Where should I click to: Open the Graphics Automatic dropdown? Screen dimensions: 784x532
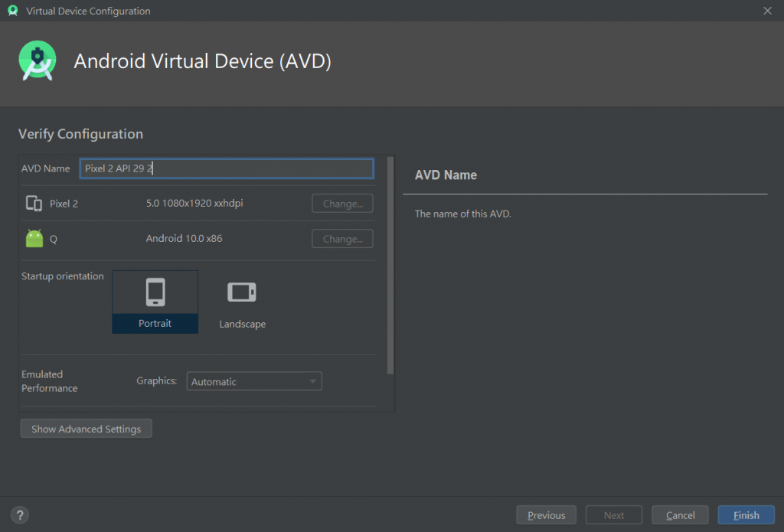point(254,381)
